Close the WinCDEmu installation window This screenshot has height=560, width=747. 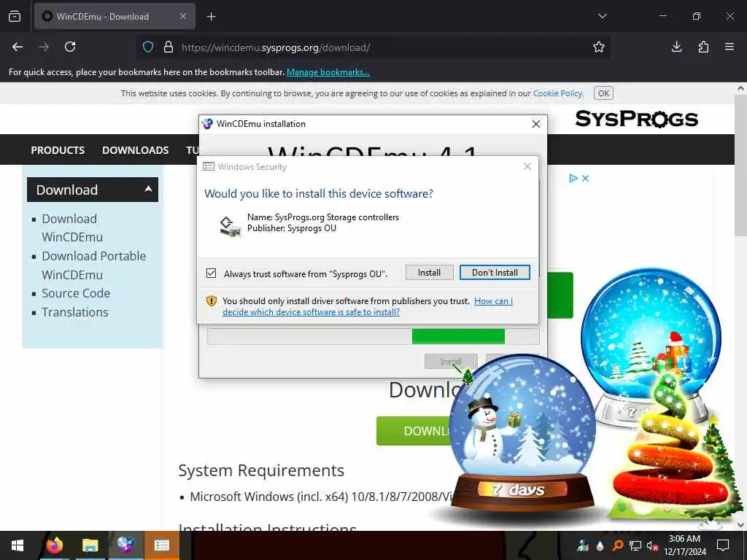536,124
